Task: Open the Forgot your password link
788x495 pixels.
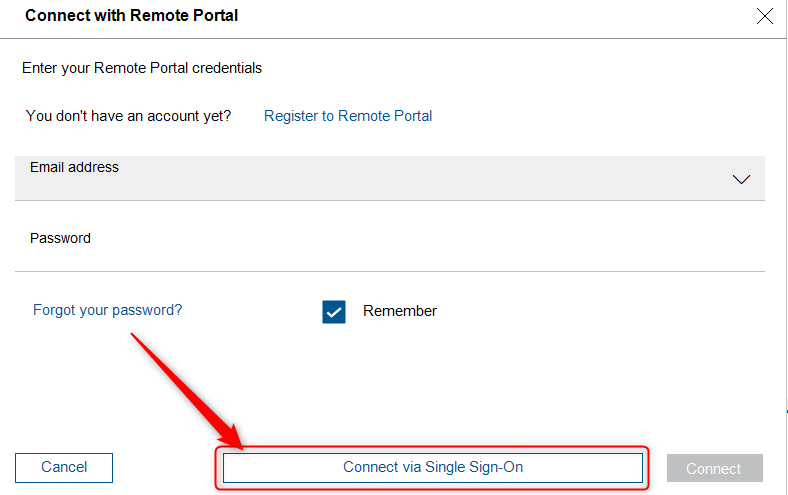Action: pos(108,310)
